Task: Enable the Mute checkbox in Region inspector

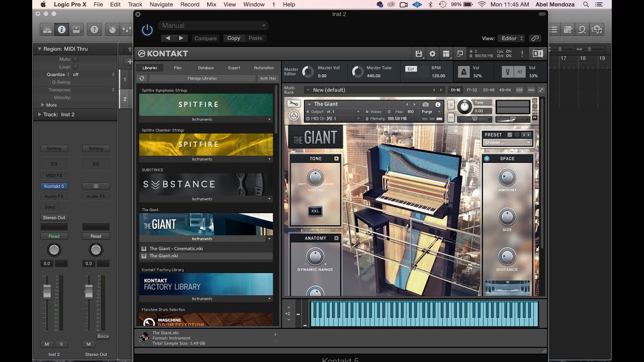Action: click(x=75, y=59)
